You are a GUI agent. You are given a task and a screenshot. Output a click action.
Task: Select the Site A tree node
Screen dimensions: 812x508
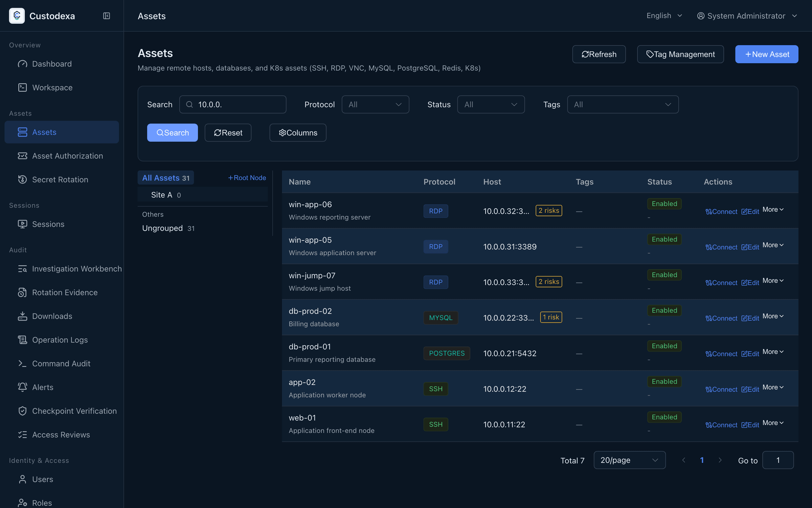pyautogui.click(x=203, y=195)
